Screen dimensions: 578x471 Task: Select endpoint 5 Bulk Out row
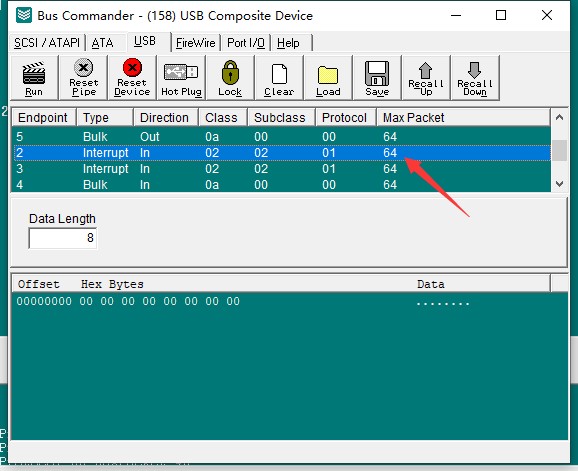[x=282, y=137]
